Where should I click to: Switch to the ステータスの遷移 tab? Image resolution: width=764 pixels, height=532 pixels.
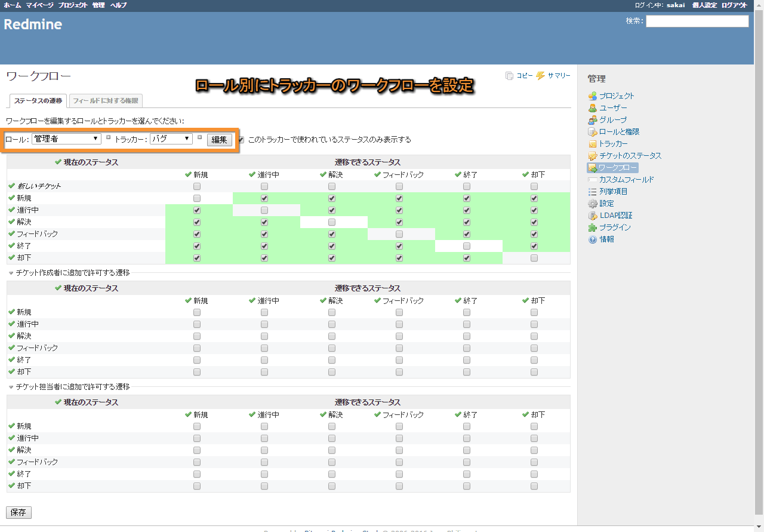[x=38, y=101]
